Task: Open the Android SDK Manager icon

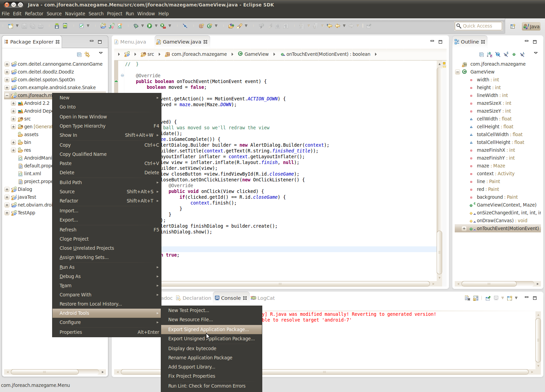Action: click(57, 26)
